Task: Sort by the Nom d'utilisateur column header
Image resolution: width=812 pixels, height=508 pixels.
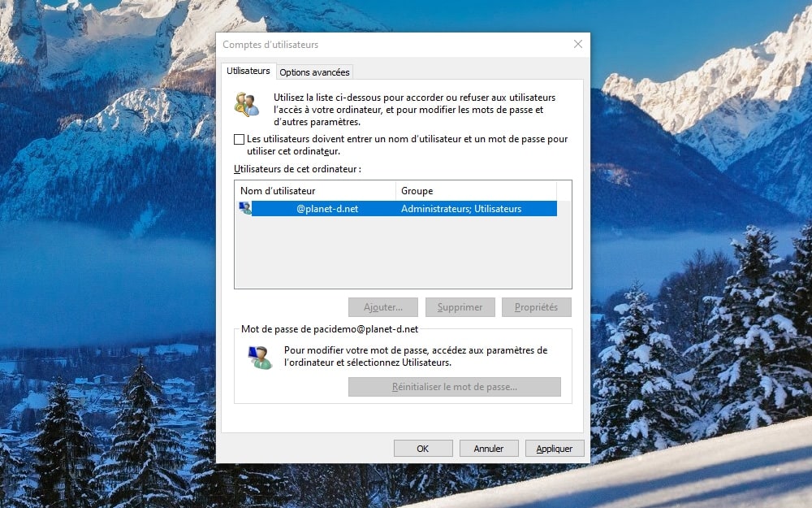Action: (315, 191)
